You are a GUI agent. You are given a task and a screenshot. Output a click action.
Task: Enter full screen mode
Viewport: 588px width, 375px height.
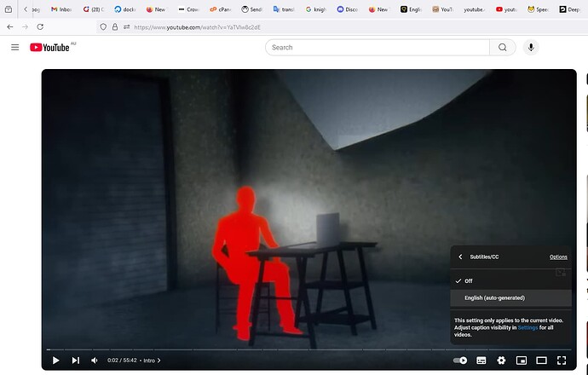(x=562, y=361)
